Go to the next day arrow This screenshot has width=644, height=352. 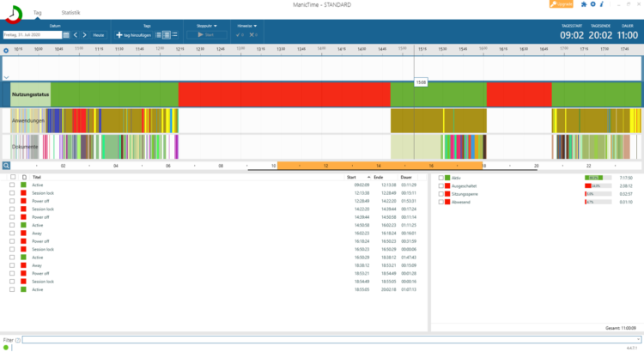pyautogui.click(x=84, y=34)
